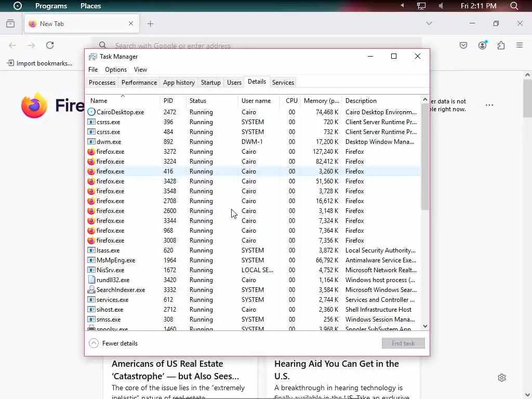Screen dimensions: 532x399
Task: Click Task Manager vertical scrollbar thumb
Action: click(425, 156)
